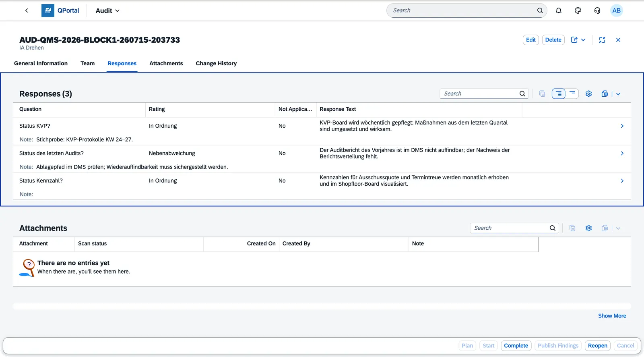Click the Attachments search magnifier icon
This screenshot has height=357, width=644.
pyautogui.click(x=553, y=228)
